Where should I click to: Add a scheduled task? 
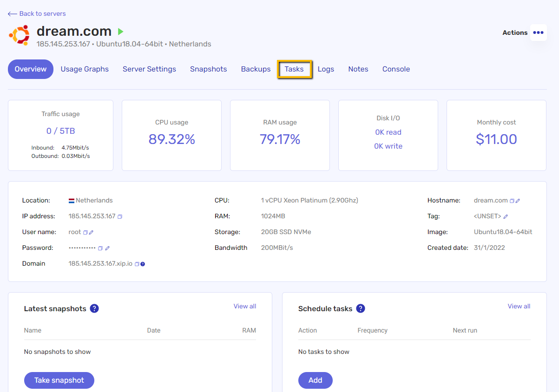(316, 380)
